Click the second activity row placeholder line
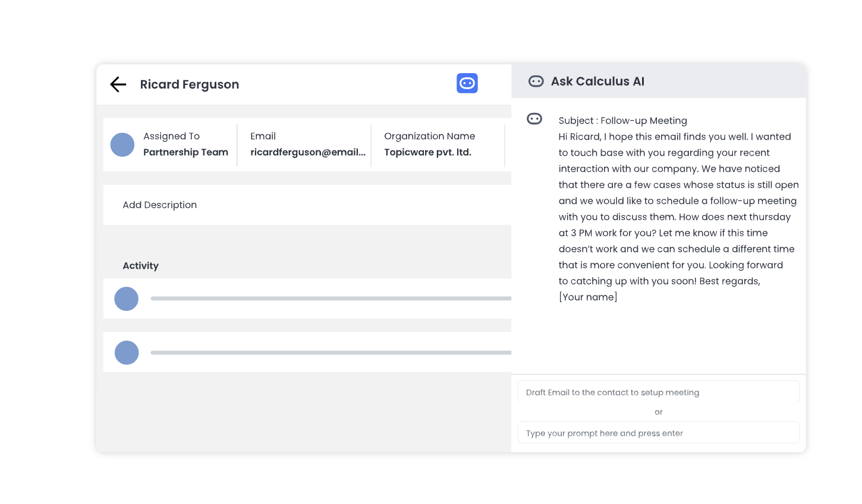This screenshot has width=862, height=504. [331, 352]
